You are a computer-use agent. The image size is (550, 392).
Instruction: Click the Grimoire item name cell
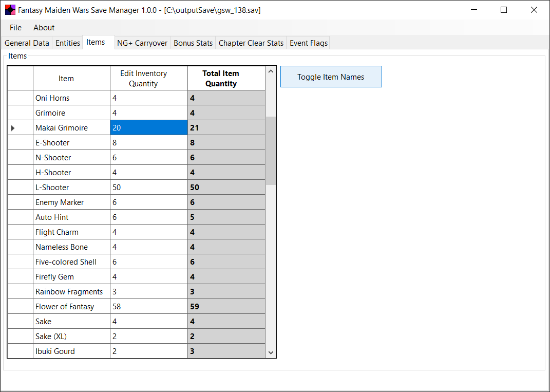tap(71, 113)
